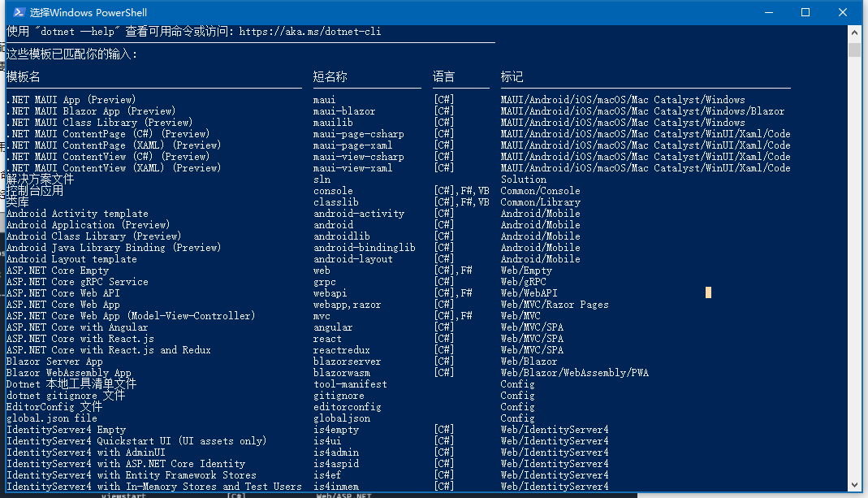
Task: Click short name 'is4ef'
Action: click(x=327, y=474)
